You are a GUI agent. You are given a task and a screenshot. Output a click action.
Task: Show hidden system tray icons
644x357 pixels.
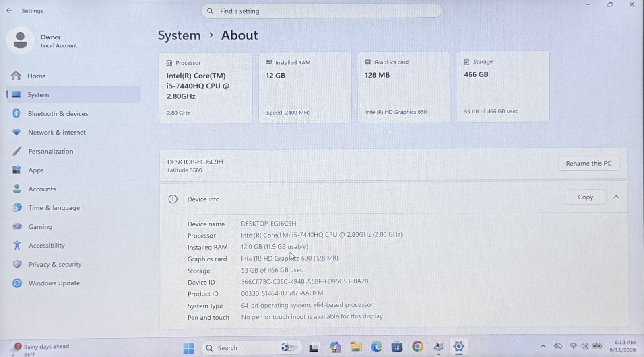point(543,346)
